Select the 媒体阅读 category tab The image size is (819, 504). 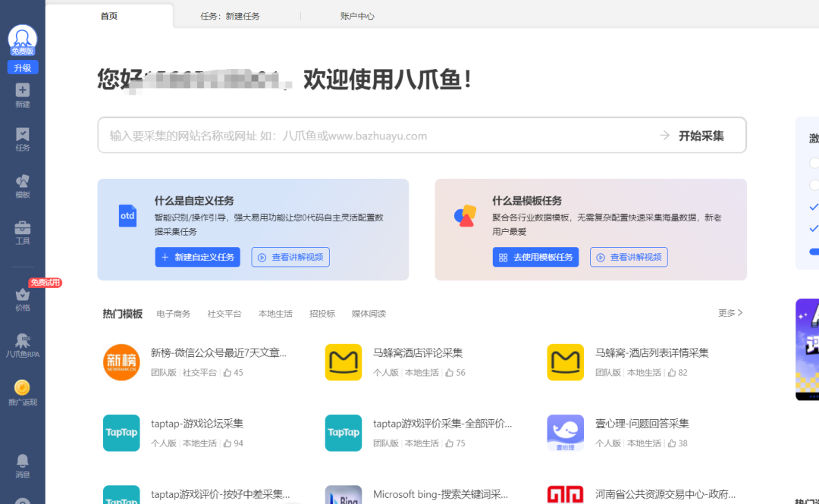point(369,314)
